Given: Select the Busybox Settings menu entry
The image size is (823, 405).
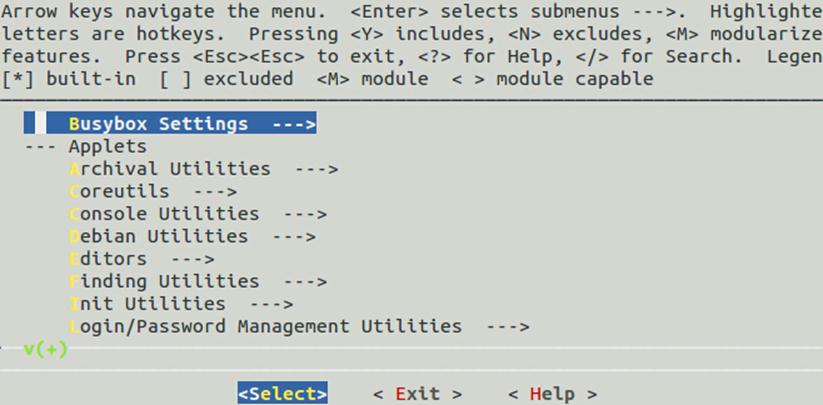Looking at the screenshot, I should point(158,124).
